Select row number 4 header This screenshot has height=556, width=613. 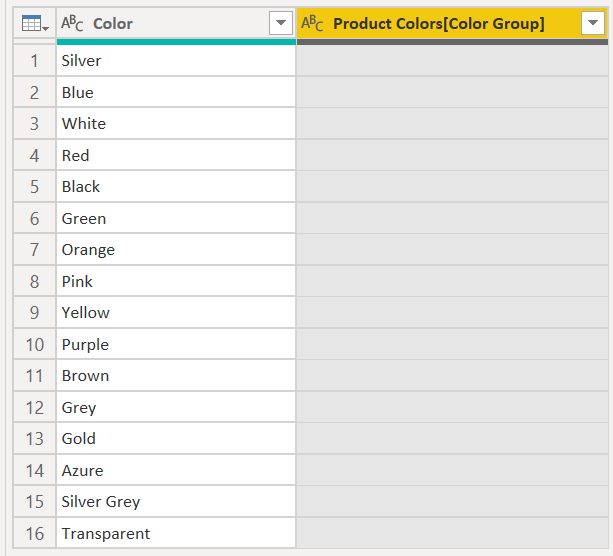[x=35, y=155]
